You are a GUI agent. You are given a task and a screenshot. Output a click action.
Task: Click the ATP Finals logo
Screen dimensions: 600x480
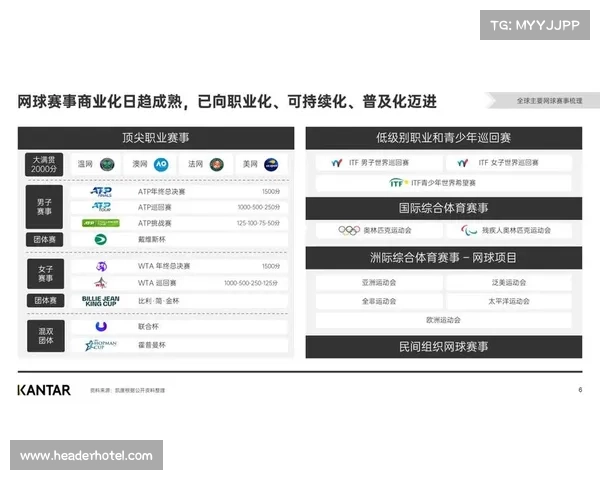pyautogui.click(x=101, y=191)
